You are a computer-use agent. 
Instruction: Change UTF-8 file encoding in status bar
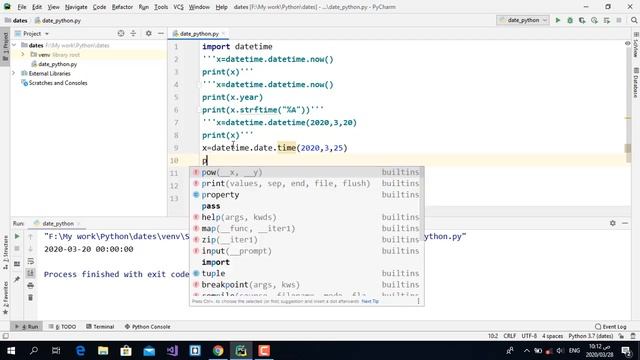(529, 336)
